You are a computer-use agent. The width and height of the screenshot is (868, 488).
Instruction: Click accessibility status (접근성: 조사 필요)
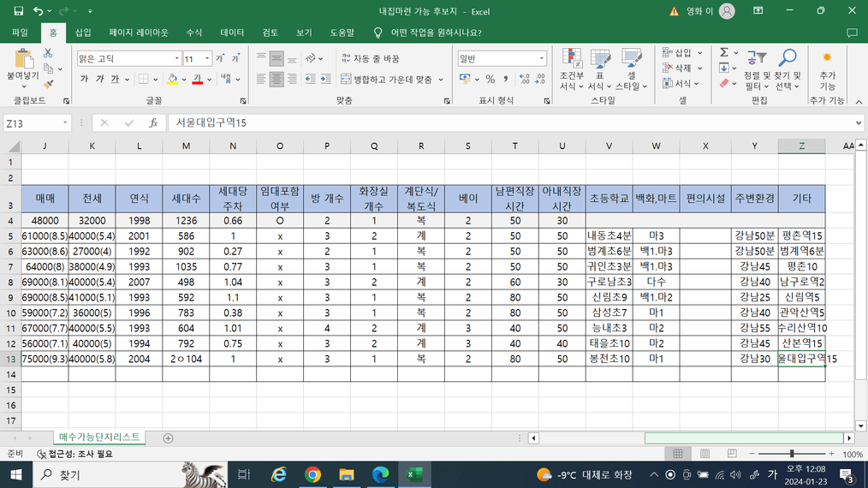pos(74,454)
